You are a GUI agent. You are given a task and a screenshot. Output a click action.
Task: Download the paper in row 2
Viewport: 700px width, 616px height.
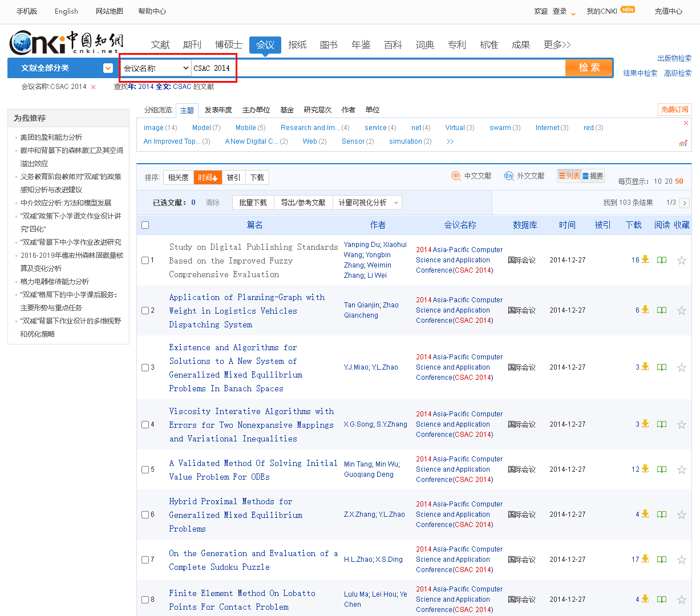pos(645,310)
